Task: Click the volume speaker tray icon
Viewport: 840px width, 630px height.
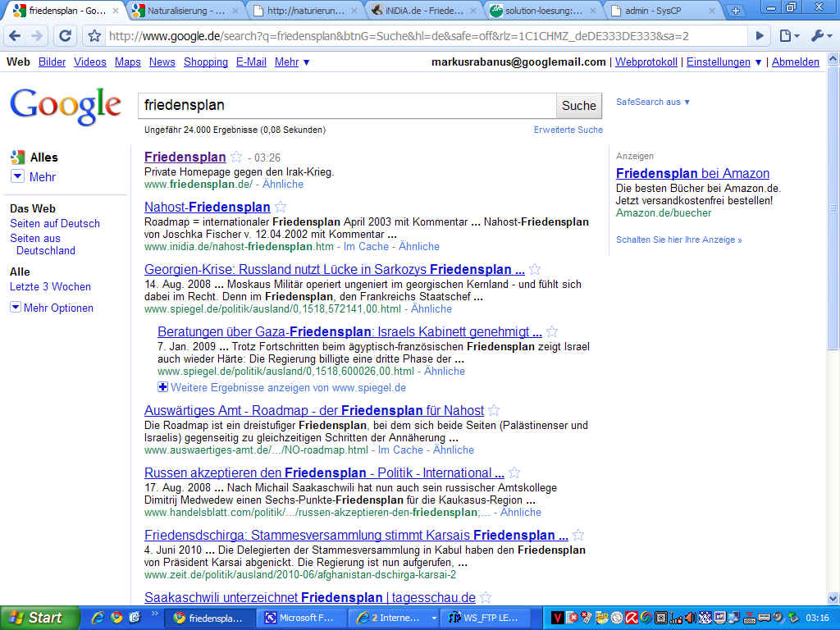Action: pos(691,618)
